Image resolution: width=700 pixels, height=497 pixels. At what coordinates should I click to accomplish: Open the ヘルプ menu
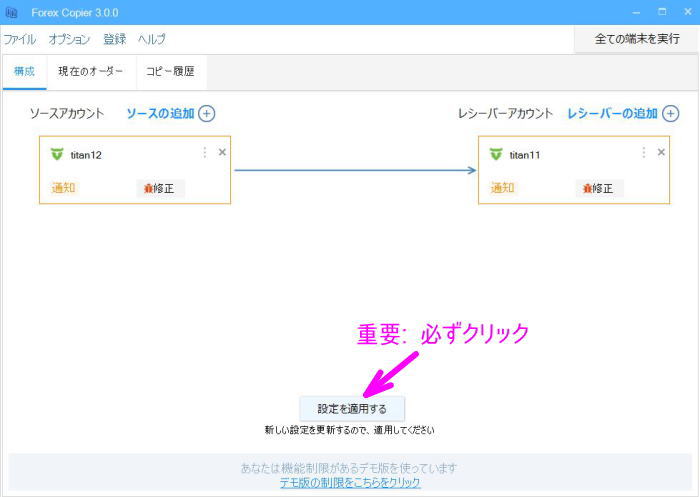pyautogui.click(x=152, y=39)
